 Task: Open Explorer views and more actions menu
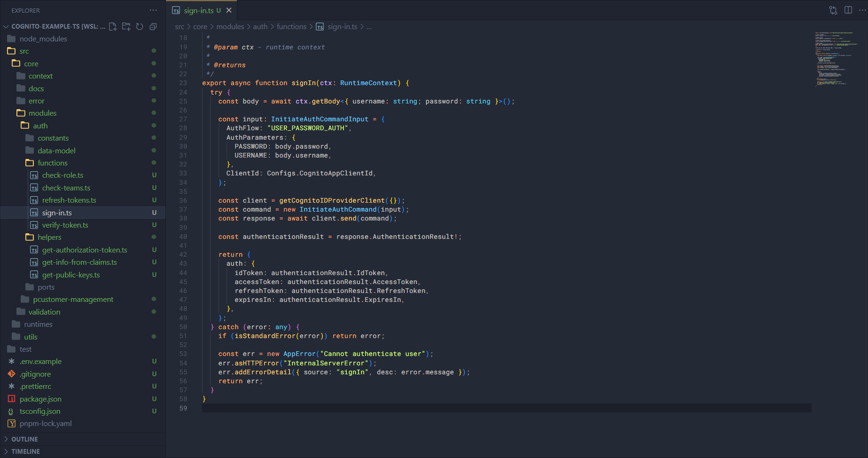153,10
